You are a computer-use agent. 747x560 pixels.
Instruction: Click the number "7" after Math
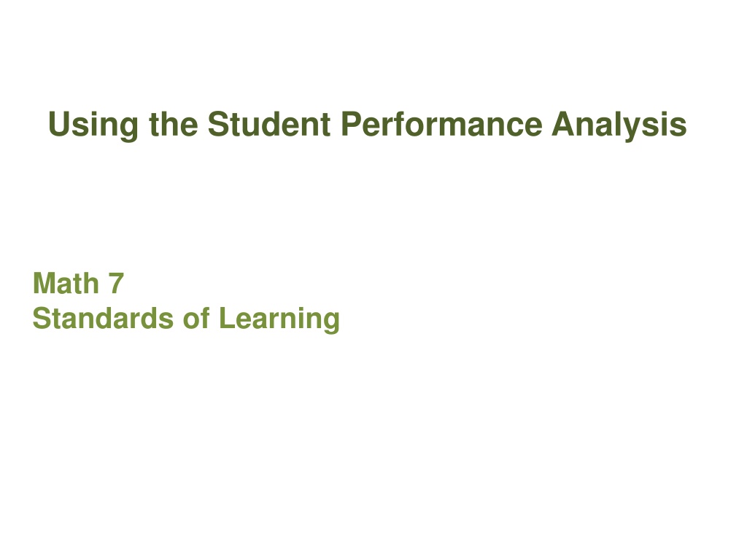pos(116,283)
